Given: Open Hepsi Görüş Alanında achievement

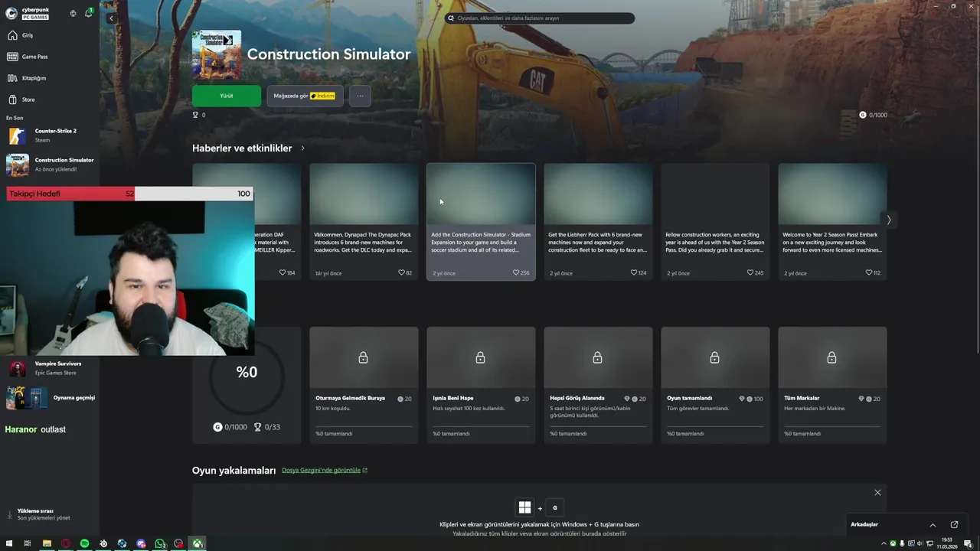Looking at the screenshot, I should (598, 385).
